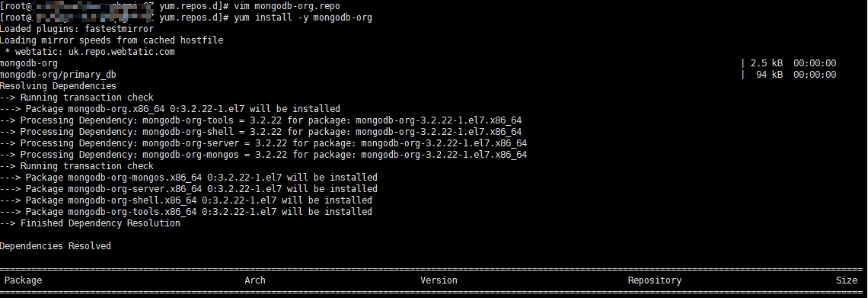
Task: Click the 'Finished Dependency Resolution' line
Action: pyautogui.click(x=91, y=223)
